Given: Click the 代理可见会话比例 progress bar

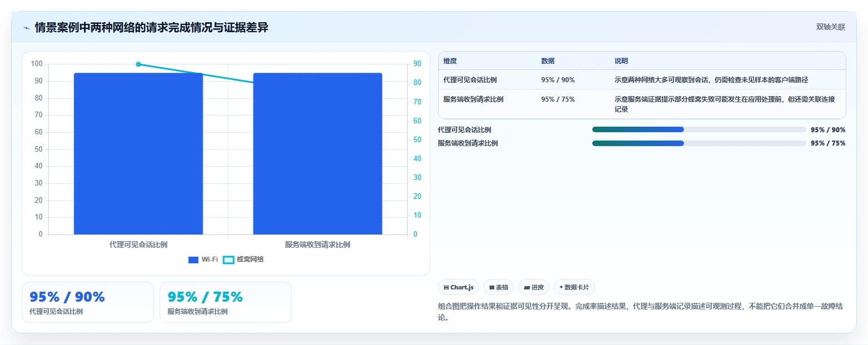Looking at the screenshot, I should pos(699,129).
